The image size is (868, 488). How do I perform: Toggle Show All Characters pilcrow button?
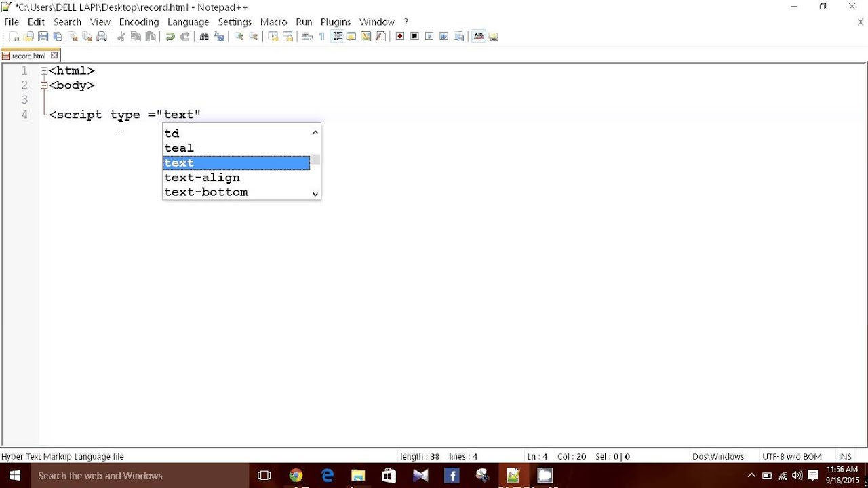coord(322,37)
